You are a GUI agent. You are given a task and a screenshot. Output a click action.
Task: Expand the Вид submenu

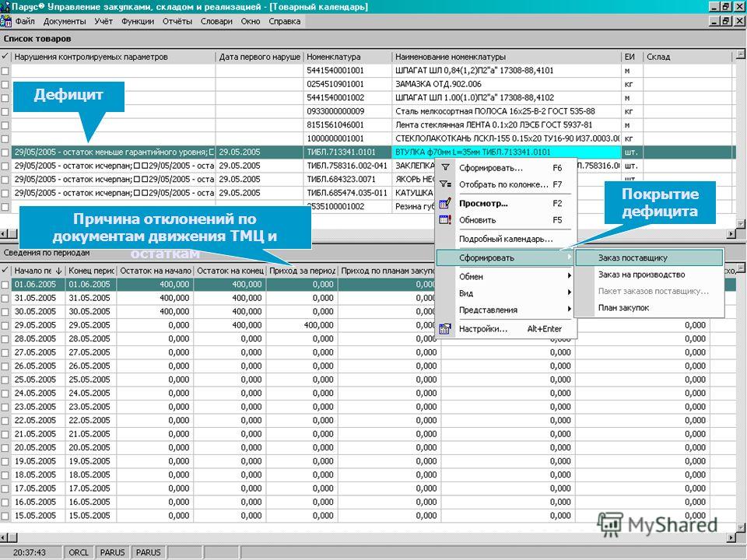(x=507, y=293)
